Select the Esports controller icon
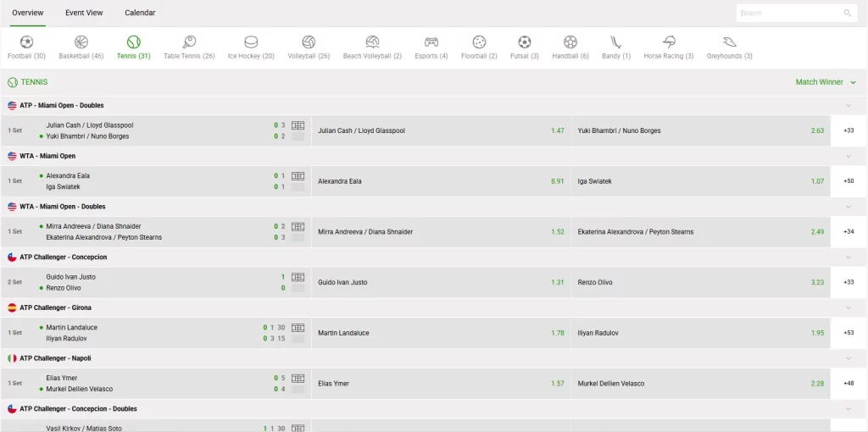 click(x=431, y=42)
